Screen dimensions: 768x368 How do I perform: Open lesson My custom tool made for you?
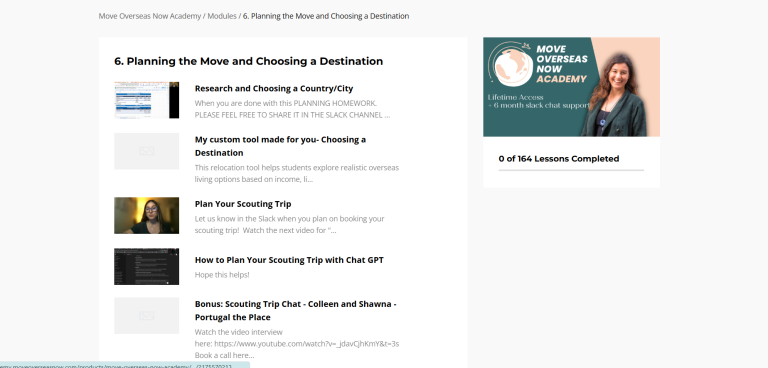[280, 146]
